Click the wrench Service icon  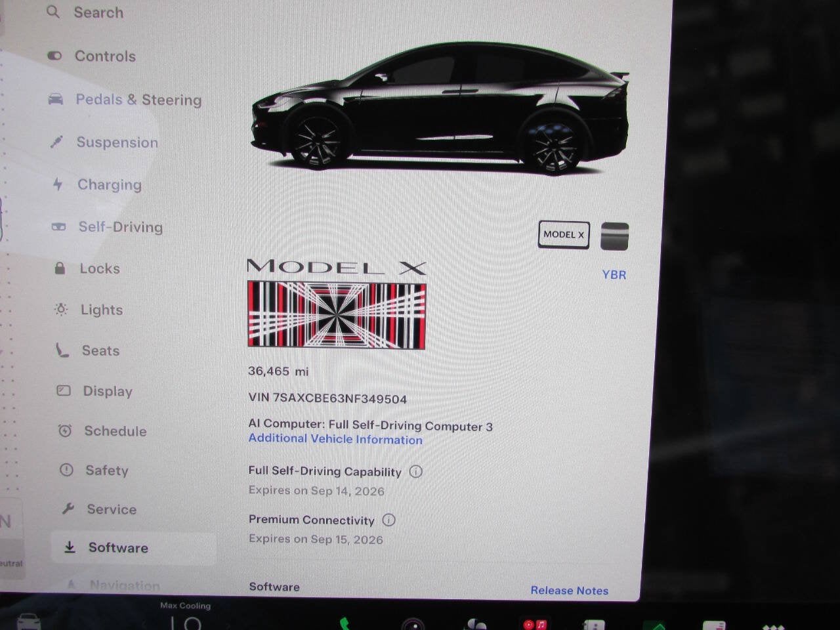point(68,509)
